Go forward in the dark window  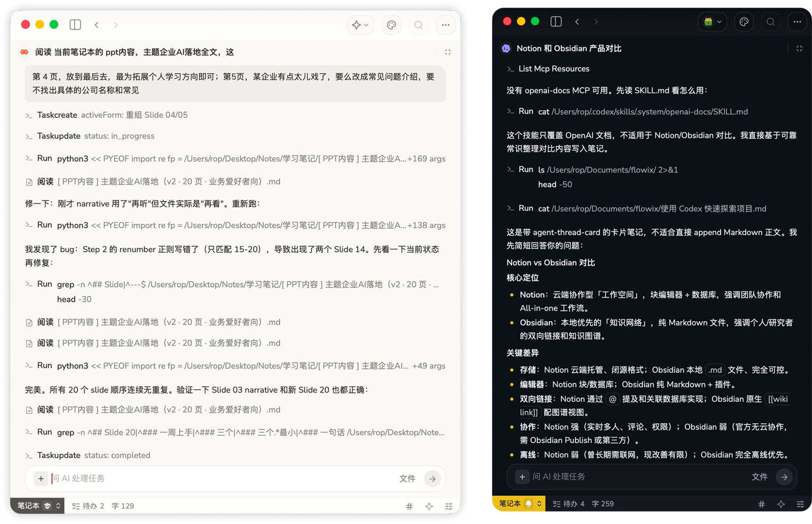click(x=596, y=21)
